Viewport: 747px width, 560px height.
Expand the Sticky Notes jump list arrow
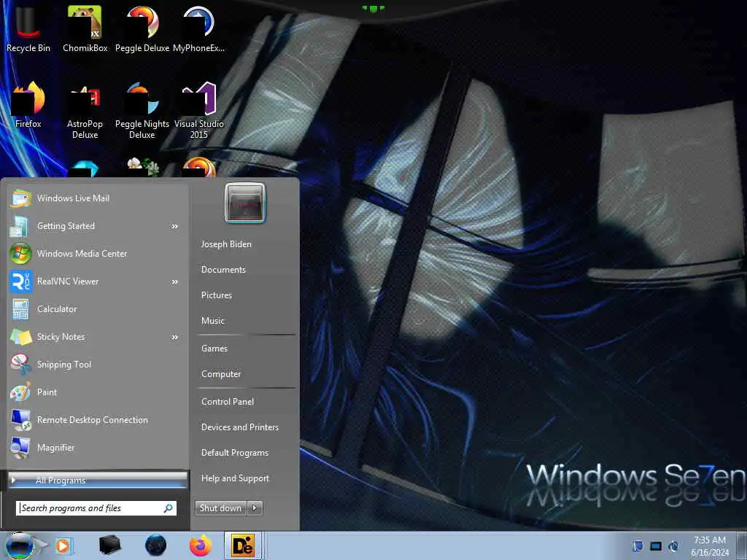(175, 337)
